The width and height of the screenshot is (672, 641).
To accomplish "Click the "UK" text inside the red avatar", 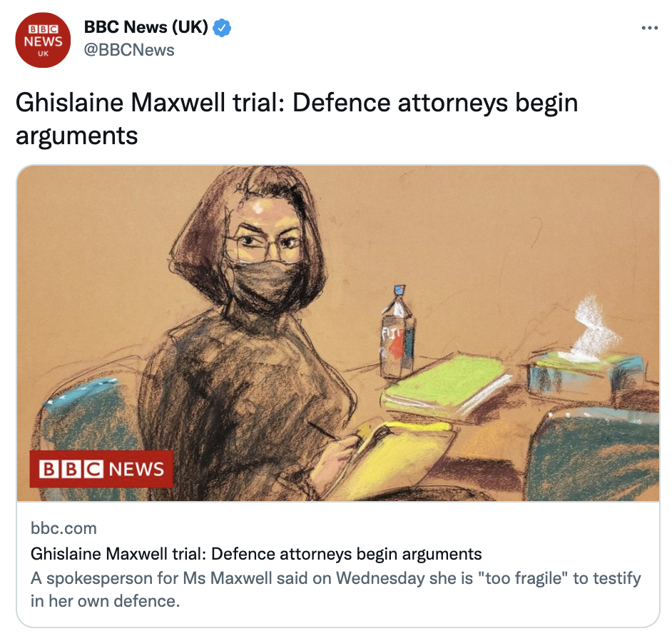I will coord(43,54).
